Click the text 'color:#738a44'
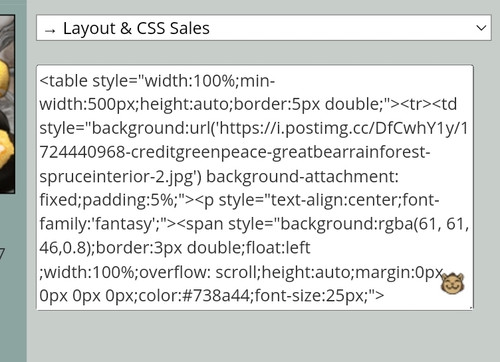 pos(194,296)
